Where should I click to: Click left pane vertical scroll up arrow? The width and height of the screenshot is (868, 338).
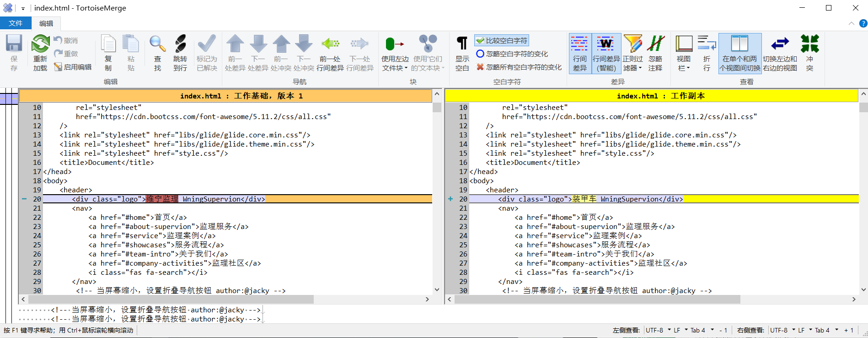(x=437, y=94)
